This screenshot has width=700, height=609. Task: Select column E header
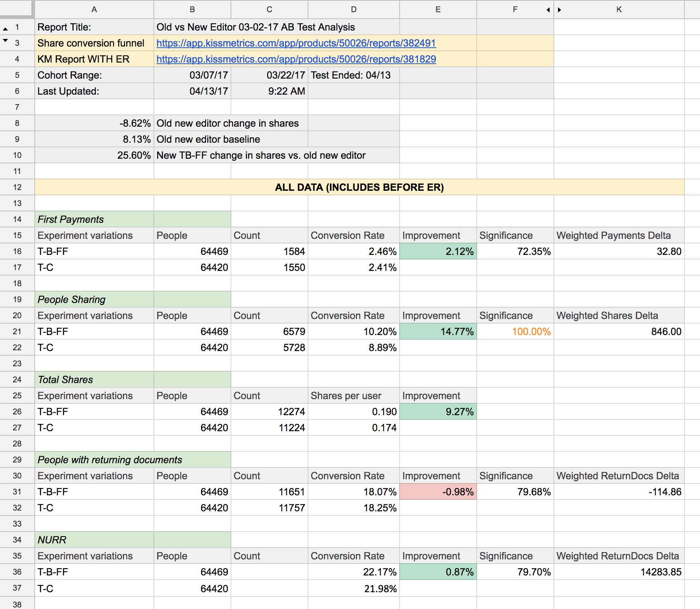click(437, 10)
